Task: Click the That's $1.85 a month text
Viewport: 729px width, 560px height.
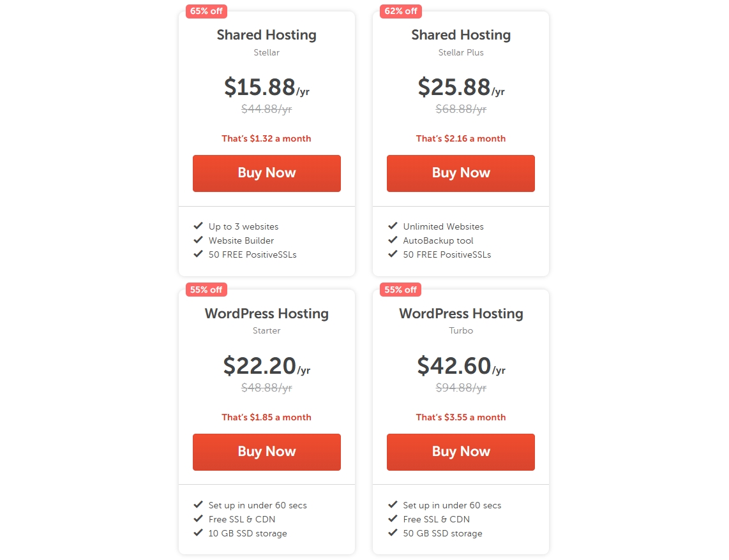Action: (266, 417)
